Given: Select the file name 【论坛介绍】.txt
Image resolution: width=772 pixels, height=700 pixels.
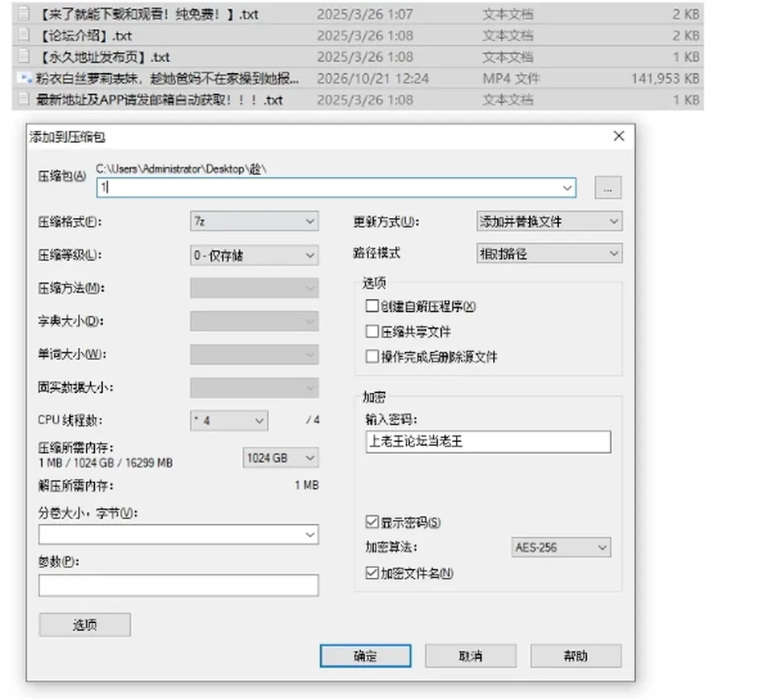Looking at the screenshot, I should pos(84,35).
